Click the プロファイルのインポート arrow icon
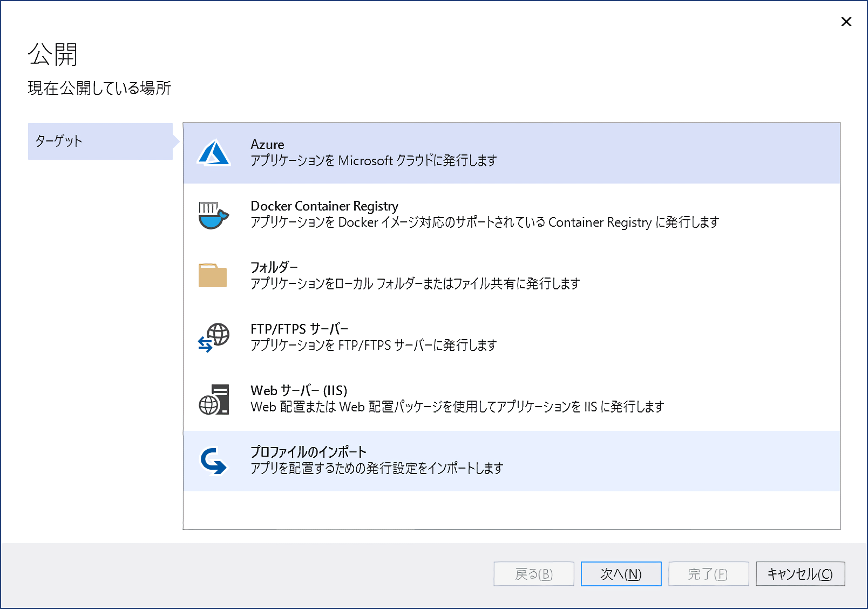This screenshot has height=609, width=868. 214,461
